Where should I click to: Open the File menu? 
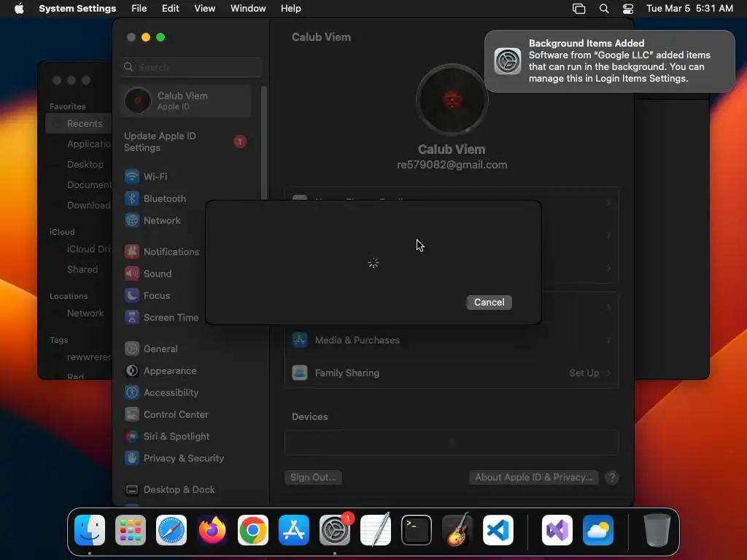139,9
